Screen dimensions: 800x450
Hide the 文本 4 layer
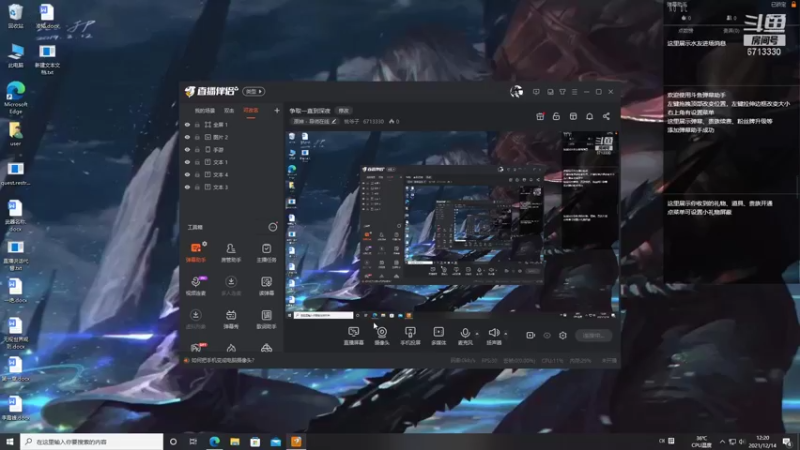(187, 174)
